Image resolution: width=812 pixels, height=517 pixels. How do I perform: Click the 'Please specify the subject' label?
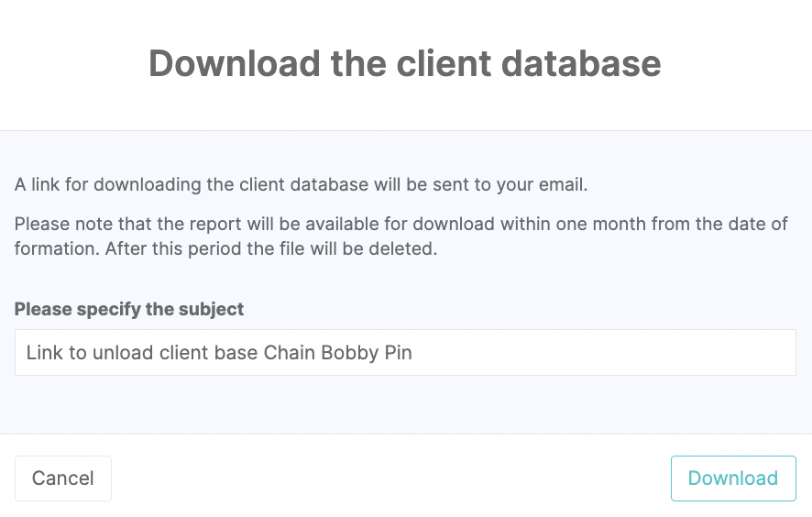(x=129, y=309)
